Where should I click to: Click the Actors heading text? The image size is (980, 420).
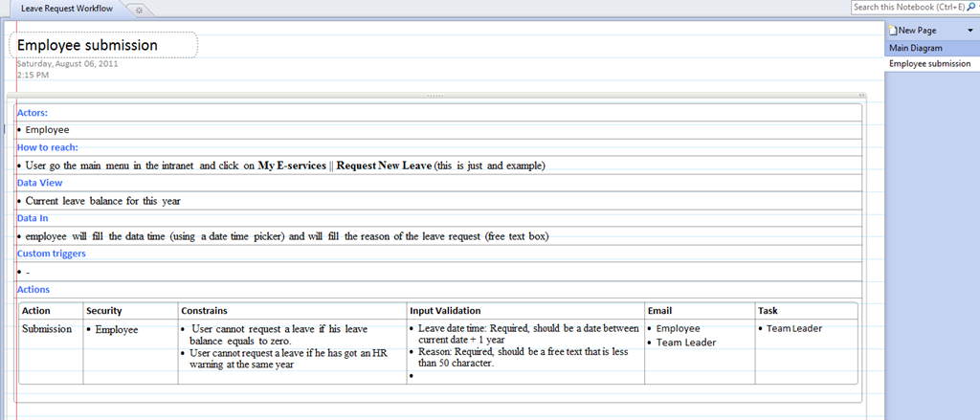coord(33,113)
